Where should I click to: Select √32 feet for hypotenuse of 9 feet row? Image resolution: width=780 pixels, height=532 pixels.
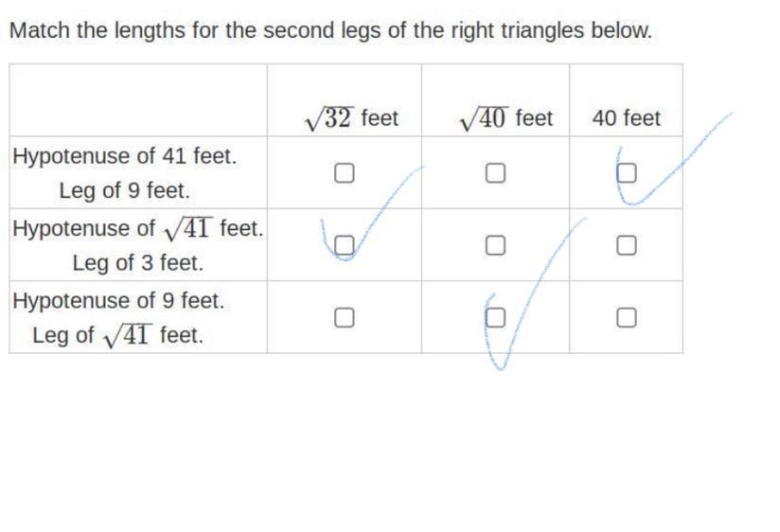(345, 317)
